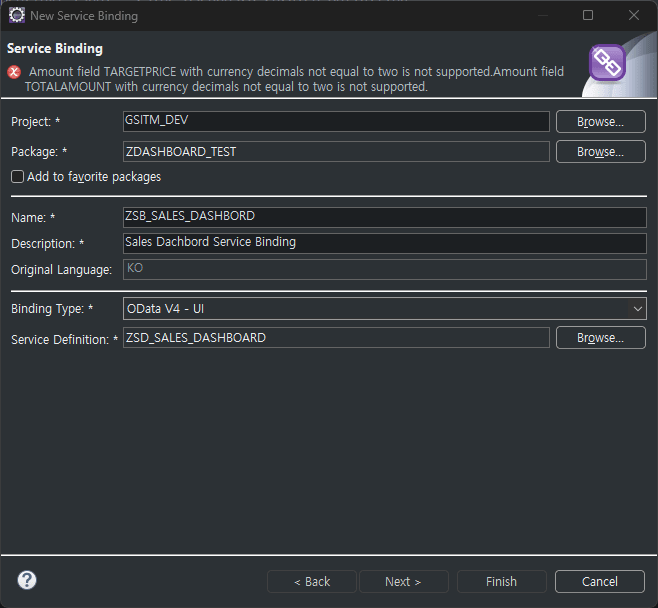Click the Service Definition label

click(64, 339)
